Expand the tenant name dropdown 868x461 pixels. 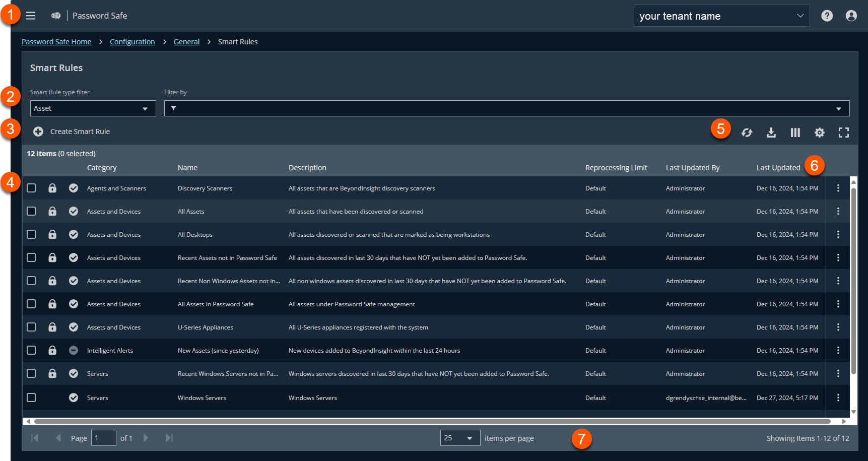tap(721, 16)
